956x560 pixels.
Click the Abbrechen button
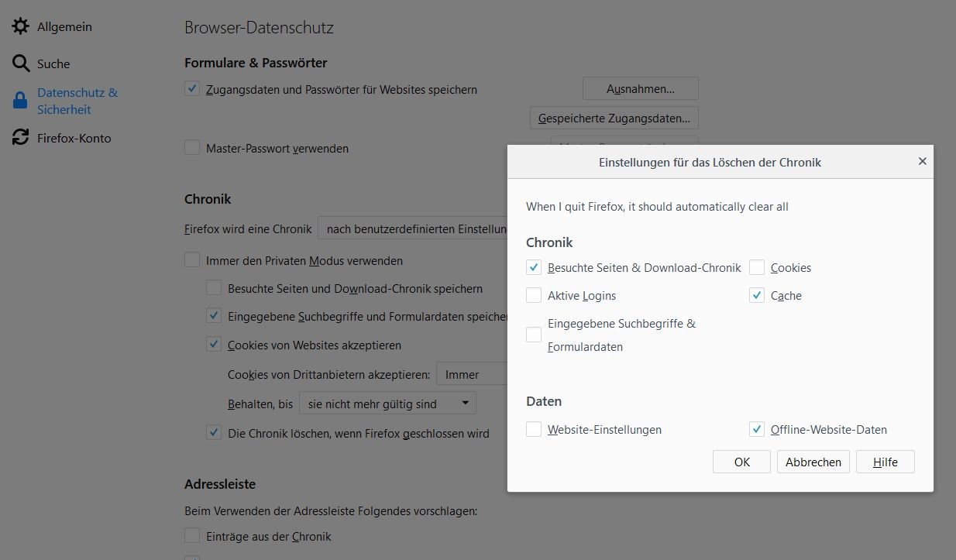[x=813, y=462]
